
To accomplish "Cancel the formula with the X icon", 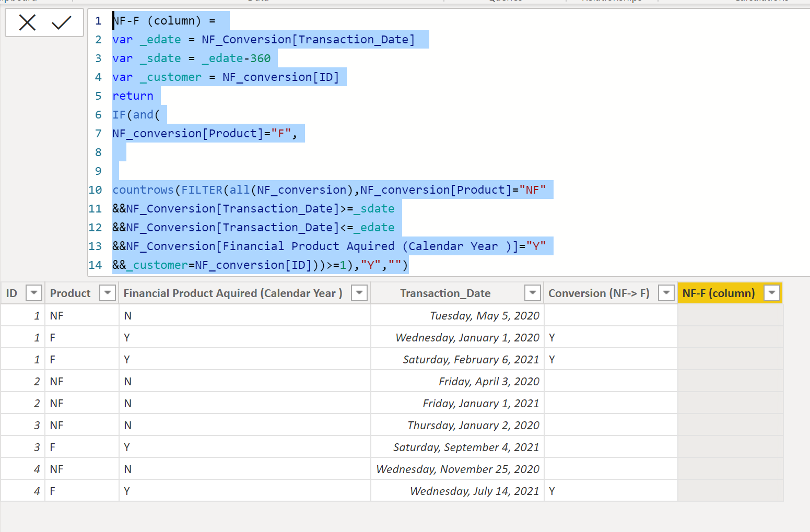I will pyautogui.click(x=27, y=22).
